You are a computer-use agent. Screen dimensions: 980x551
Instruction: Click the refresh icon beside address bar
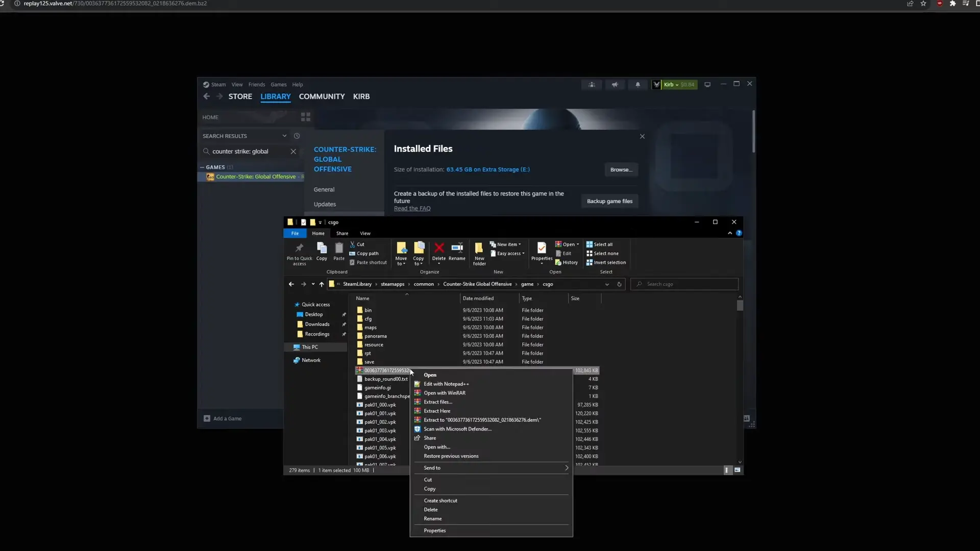point(619,284)
